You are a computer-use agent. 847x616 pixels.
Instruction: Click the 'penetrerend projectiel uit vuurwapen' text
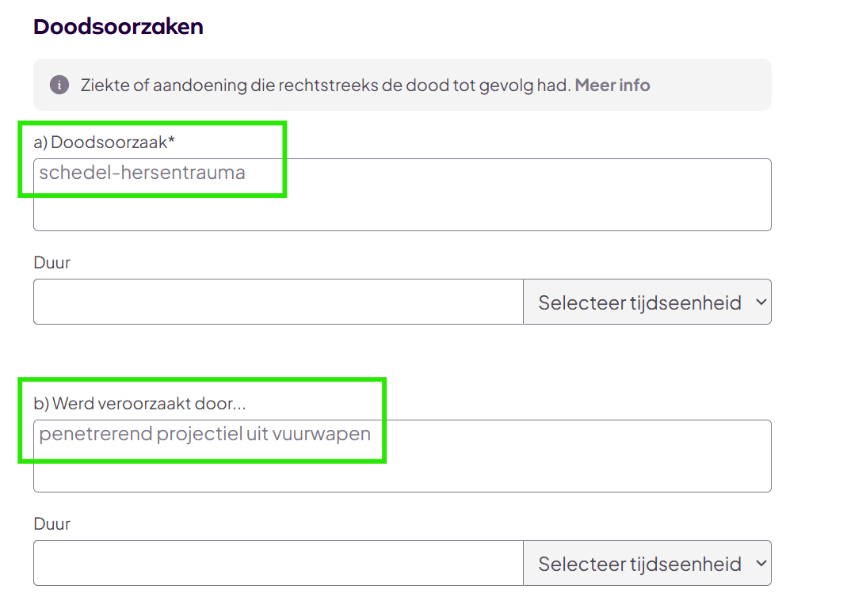coord(204,434)
